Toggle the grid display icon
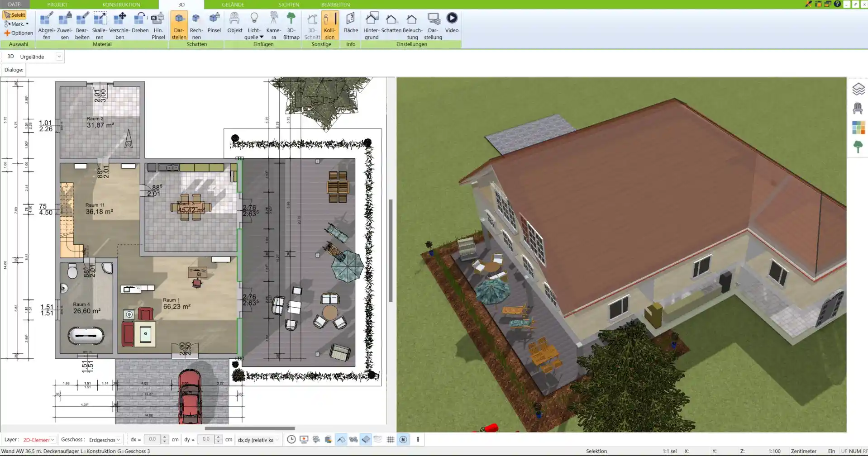This screenshot has height=456, width=868. (391, 439)
